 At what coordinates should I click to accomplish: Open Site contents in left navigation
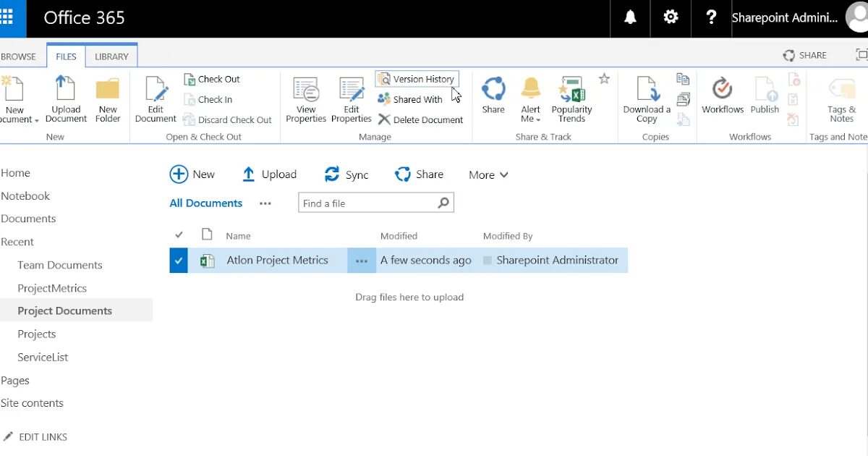[32, 403]
